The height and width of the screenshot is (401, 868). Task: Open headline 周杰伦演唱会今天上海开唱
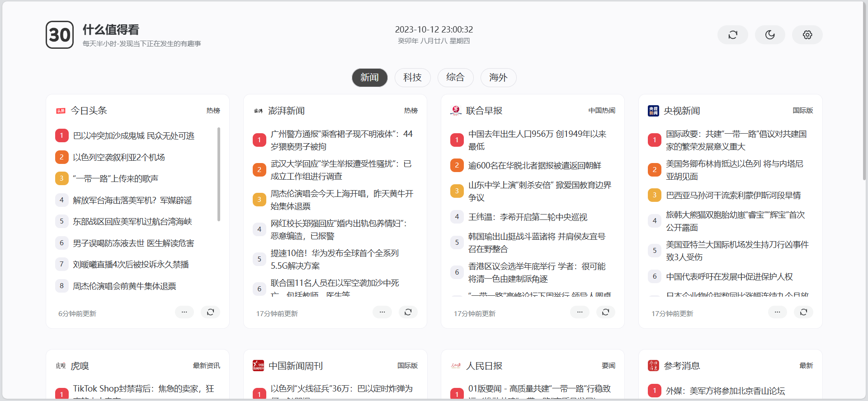(x=342, y=200)
